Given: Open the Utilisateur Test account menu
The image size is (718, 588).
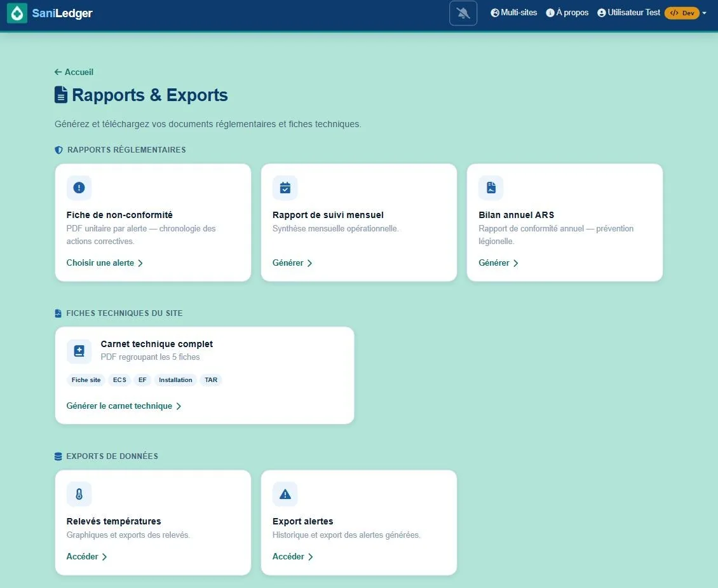Looking at the screenshot, I should [628, 13].
